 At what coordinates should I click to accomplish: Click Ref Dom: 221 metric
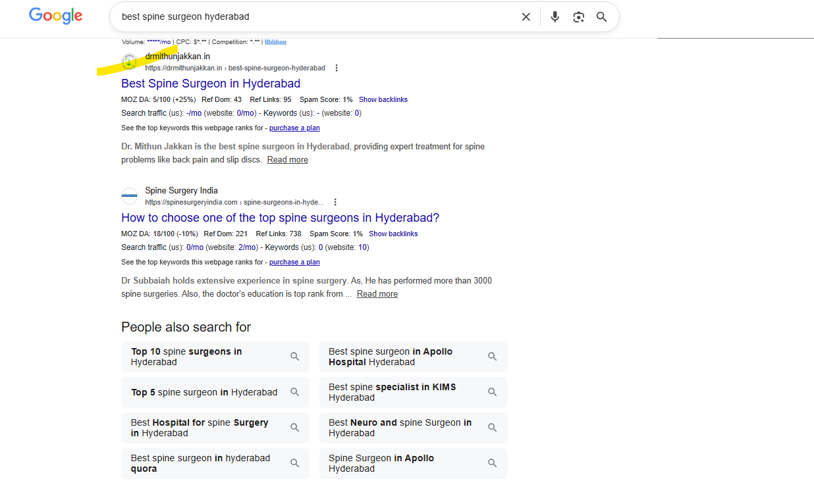pyautogui.click(x=226, y=234)
